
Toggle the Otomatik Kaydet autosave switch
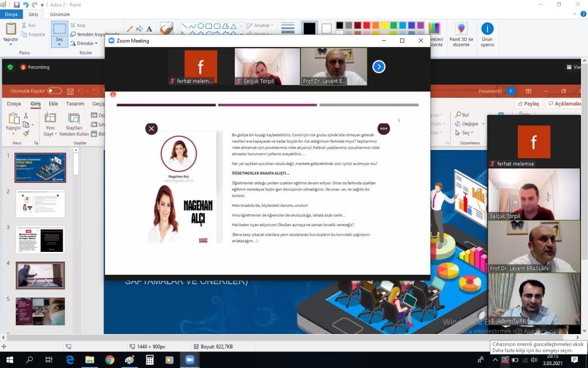coord(55,91)
